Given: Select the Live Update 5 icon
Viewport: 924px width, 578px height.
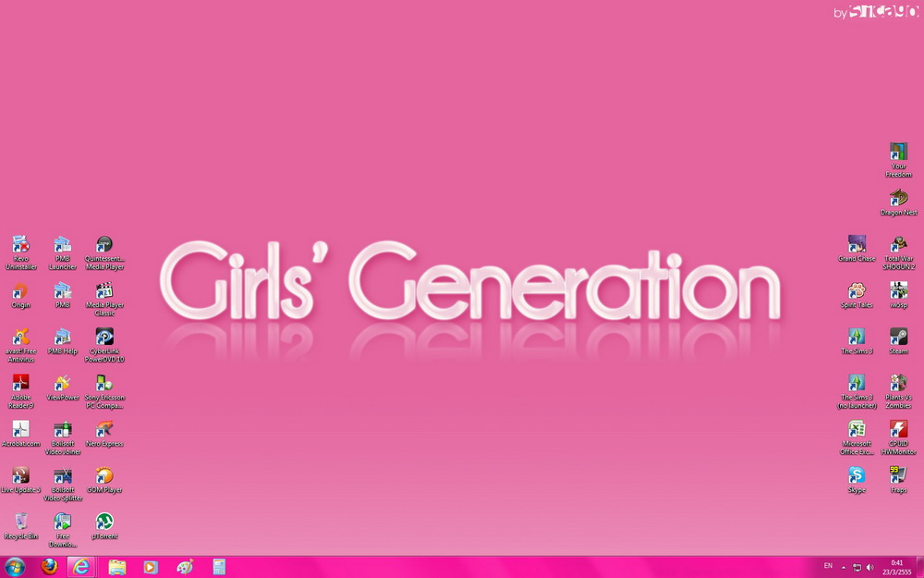Looking at the screenshot, I should click(20, 480).
